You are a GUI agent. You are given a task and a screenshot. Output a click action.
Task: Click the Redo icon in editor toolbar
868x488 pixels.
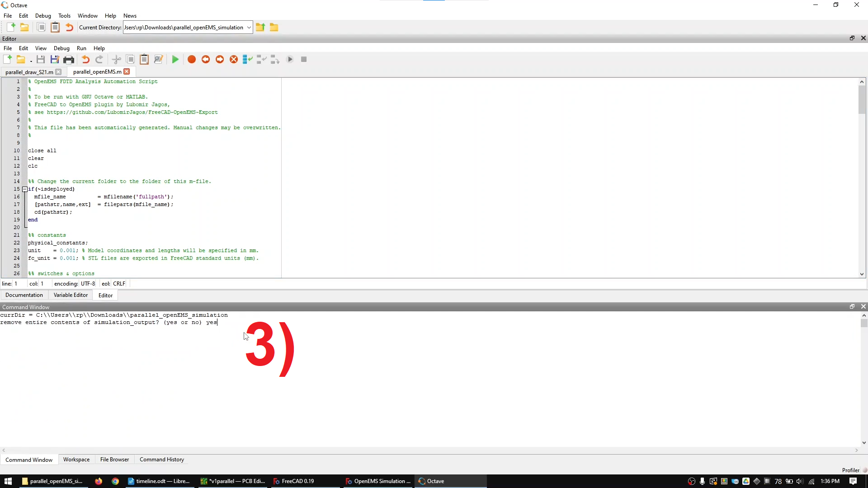click(99, 59)
